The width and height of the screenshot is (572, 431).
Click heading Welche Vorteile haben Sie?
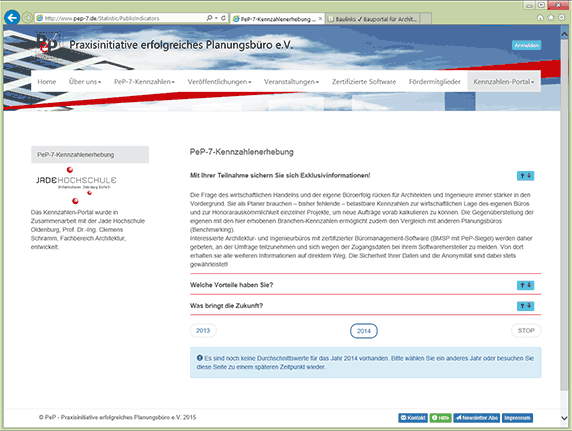click(x=231, y=285)
